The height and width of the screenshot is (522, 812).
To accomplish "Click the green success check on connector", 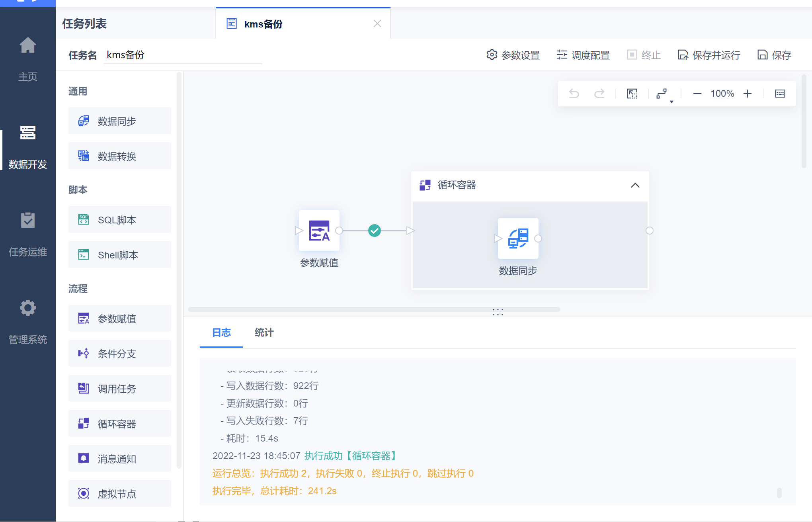I will coord(375,231).
